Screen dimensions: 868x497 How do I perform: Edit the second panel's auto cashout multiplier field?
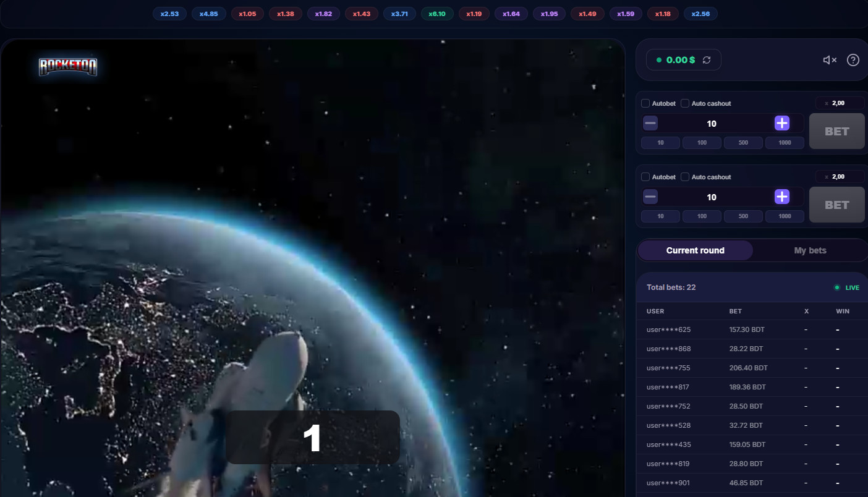click(840, 177)
